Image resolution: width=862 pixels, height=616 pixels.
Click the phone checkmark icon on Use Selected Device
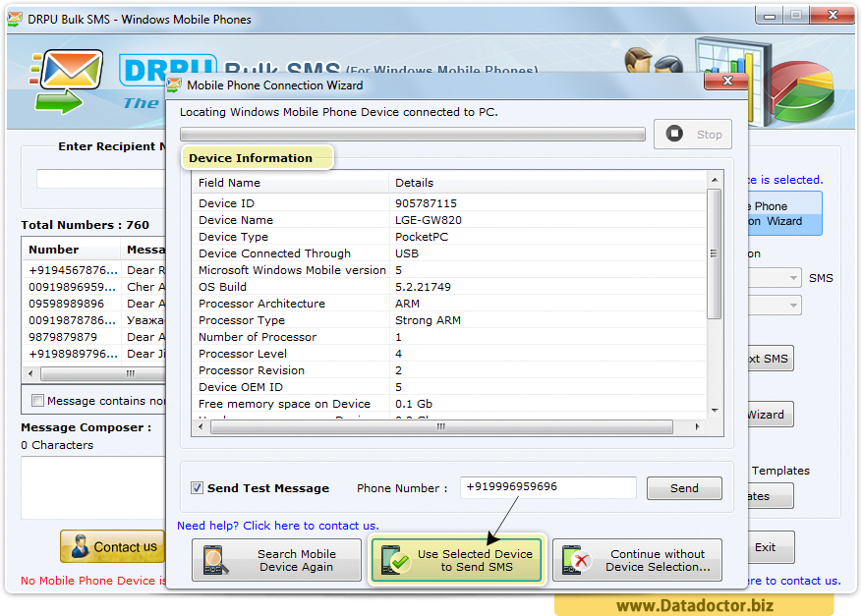coord(395,560)
